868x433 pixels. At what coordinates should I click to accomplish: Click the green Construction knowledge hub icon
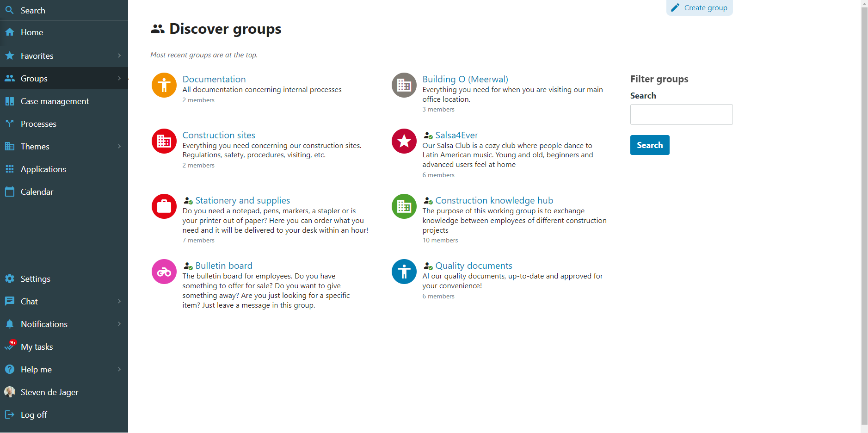(x=404, y=206)
